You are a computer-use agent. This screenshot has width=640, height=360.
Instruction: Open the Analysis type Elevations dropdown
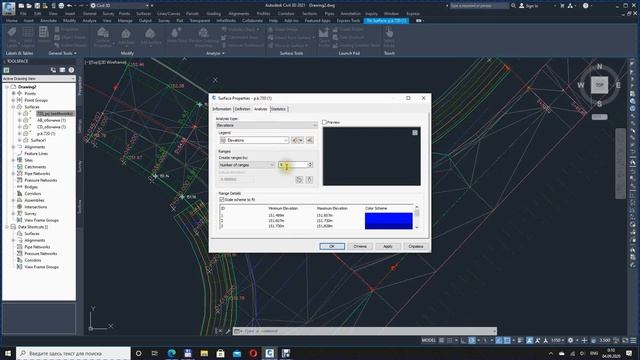[x=267, y=125]
